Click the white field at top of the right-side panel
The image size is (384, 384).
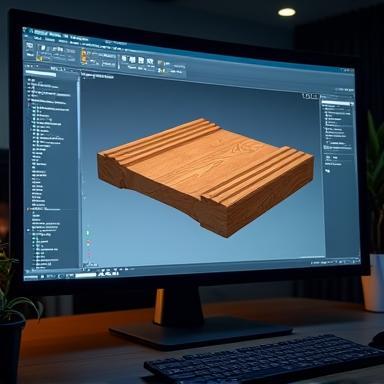tap(336, 103)
